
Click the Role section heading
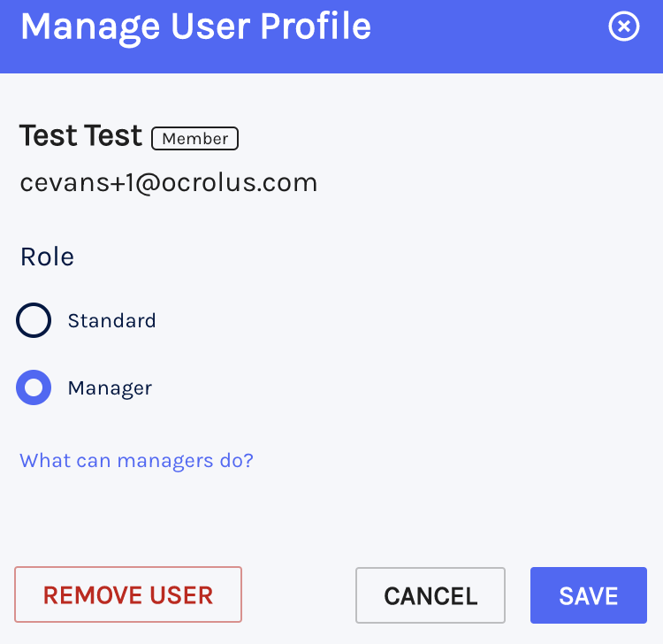click(x=48, y=257)
